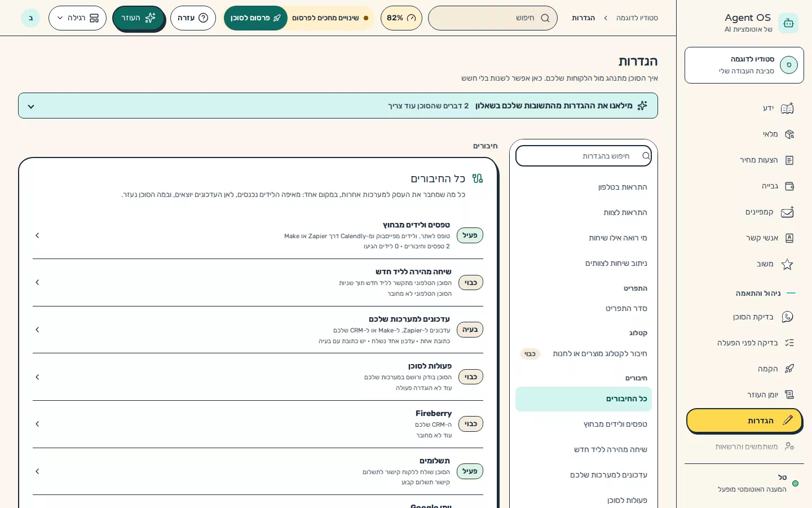Screen dimensions: 812x508
Task: Focus the חיפוש בהגדרות search field
Action: point(584,156)
